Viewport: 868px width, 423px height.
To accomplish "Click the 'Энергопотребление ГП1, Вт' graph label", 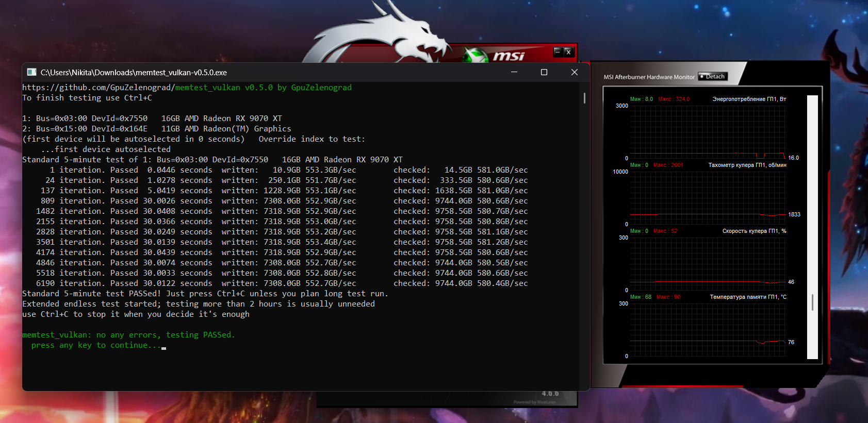I will [x=749, y=99].
